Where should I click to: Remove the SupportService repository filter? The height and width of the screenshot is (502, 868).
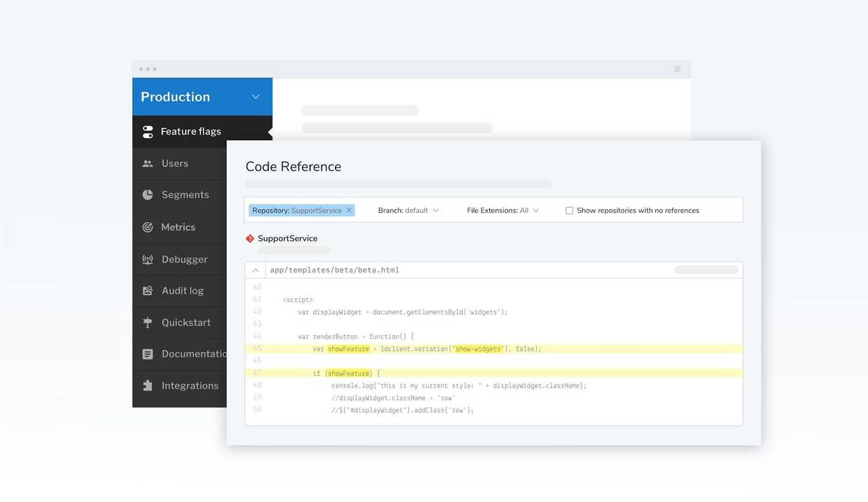tap(348, 209)
